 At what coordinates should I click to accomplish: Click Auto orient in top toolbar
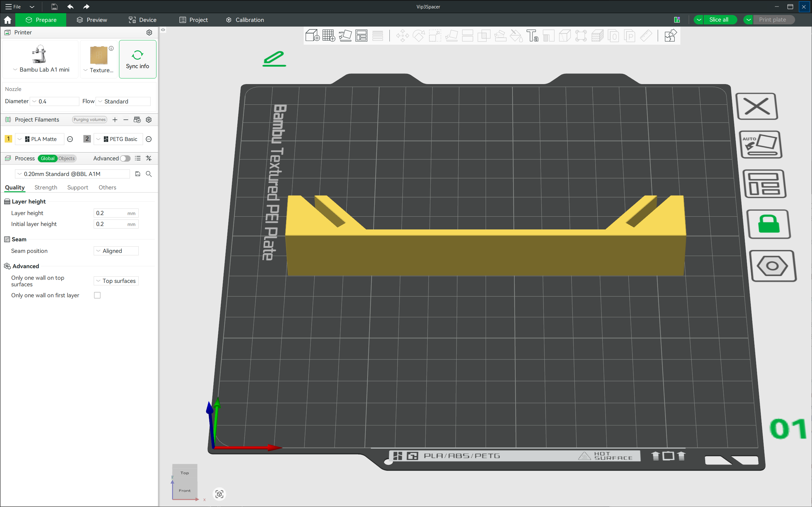[x=345, y=36]
